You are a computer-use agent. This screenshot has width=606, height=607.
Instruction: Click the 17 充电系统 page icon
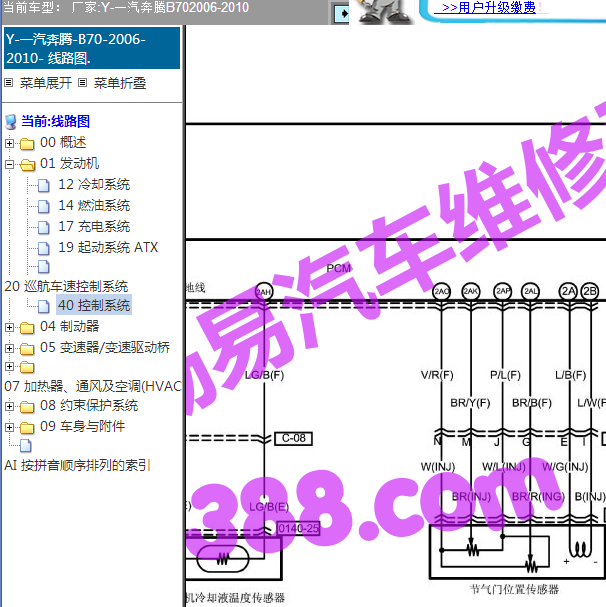pos(44,227)
